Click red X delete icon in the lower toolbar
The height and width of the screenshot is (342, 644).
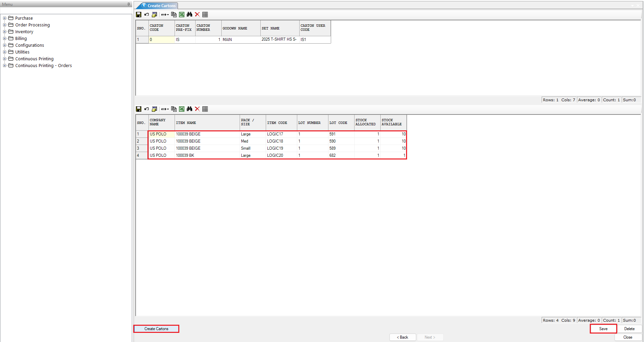coord(197,109)
